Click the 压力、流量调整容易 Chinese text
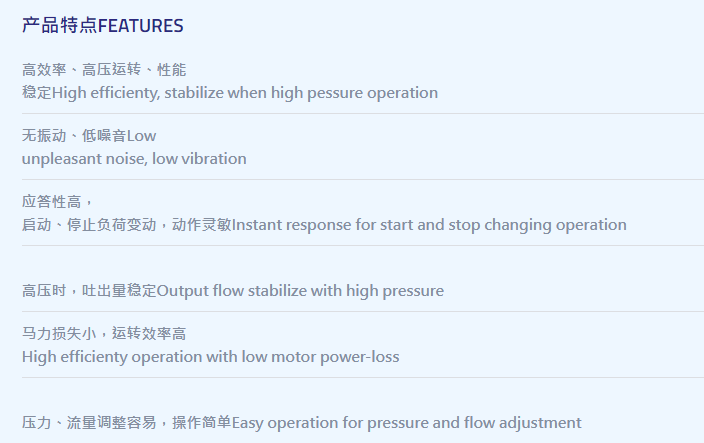The width and height of the screenshot is (704, 443). coord(89,423)
